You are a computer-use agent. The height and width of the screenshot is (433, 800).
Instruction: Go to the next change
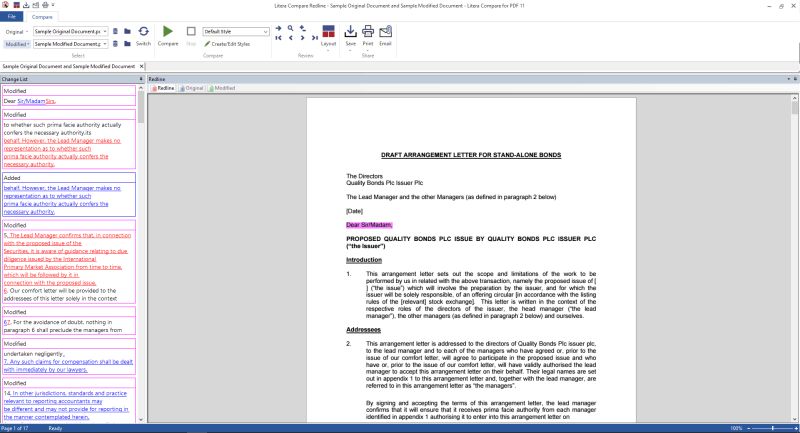coord(303,38)
